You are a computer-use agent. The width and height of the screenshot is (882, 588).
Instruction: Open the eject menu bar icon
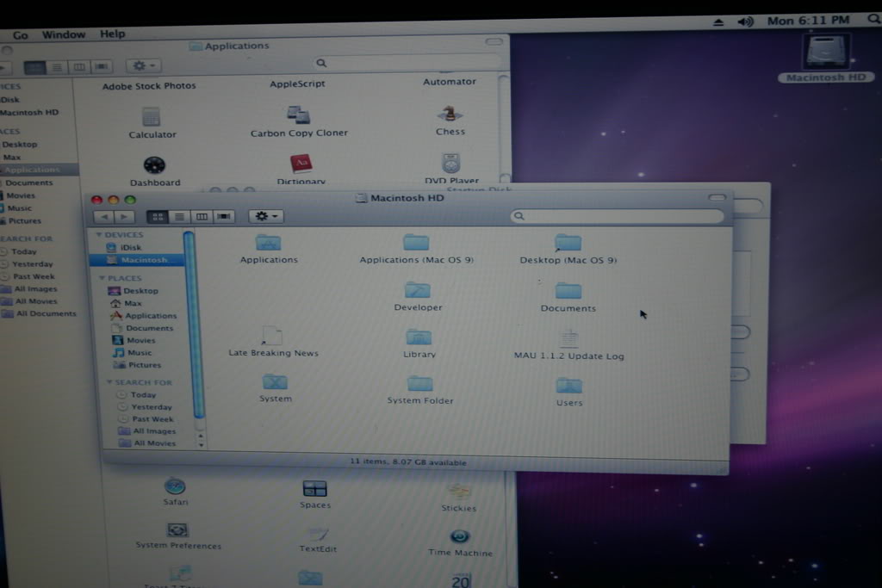(x=718, y=22)
